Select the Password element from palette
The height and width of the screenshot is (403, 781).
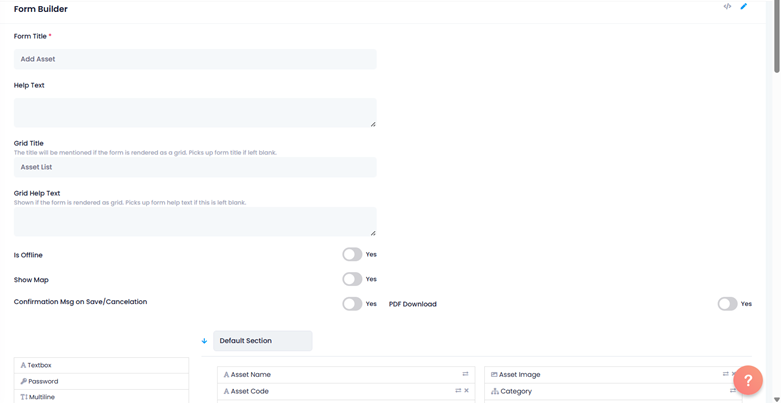pyautogui.click(x=101, y=382)
